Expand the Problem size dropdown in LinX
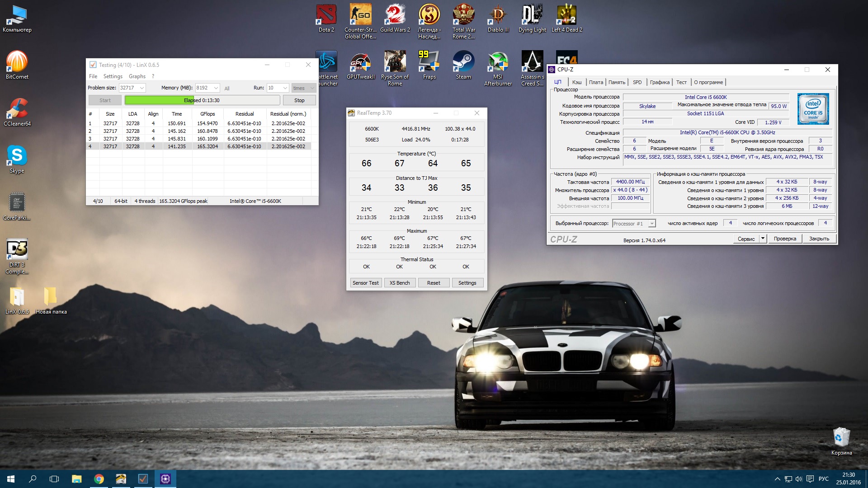Screen dimensions: 868x488 142,88
